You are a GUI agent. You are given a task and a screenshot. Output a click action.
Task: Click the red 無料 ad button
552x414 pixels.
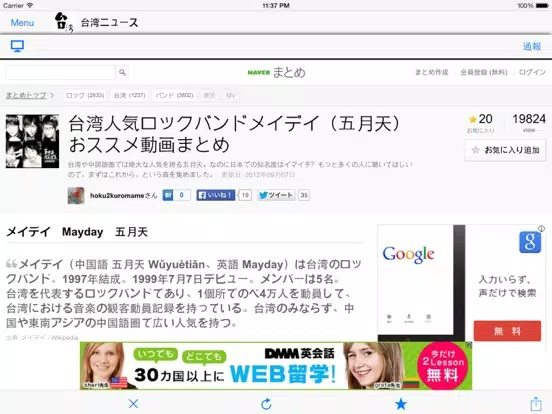507,331
